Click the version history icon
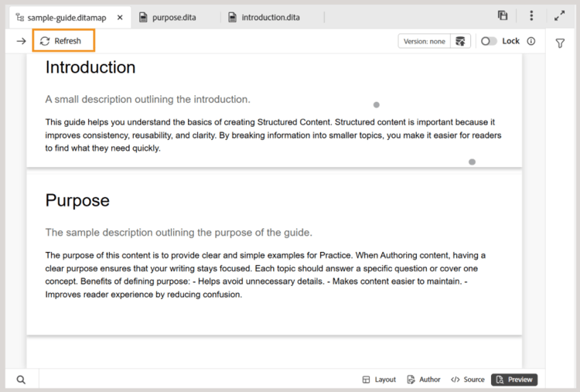 pos(461,41)
